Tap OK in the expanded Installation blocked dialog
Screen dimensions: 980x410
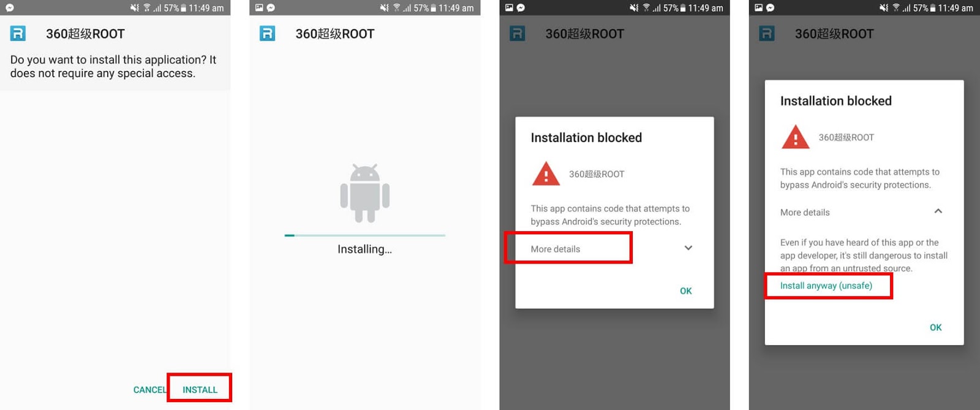[x=936, y=327]
